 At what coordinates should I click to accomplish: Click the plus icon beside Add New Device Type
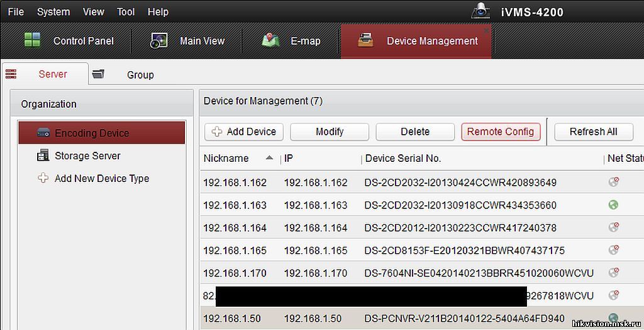(43, 178)
